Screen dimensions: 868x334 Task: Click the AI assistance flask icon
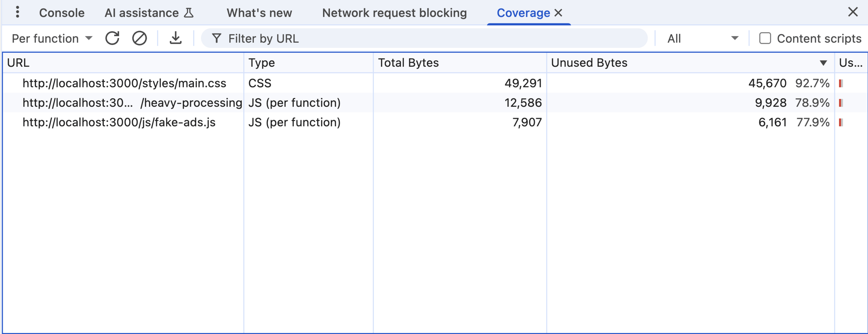pyautogui.click(x=189, y=13)
